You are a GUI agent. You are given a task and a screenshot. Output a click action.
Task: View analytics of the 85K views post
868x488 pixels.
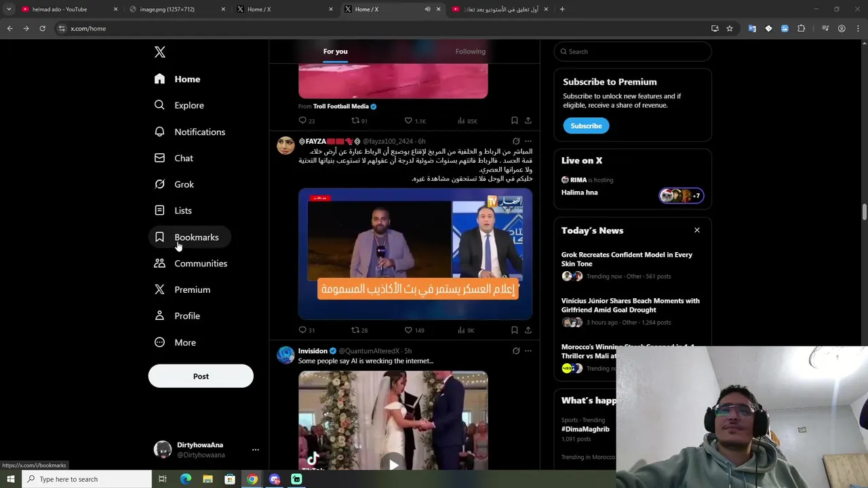click(467, 121)
